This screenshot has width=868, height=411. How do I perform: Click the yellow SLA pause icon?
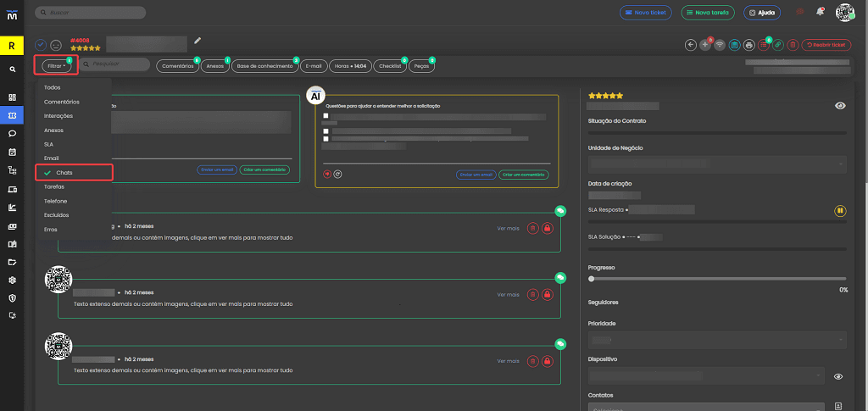[840, 211]
